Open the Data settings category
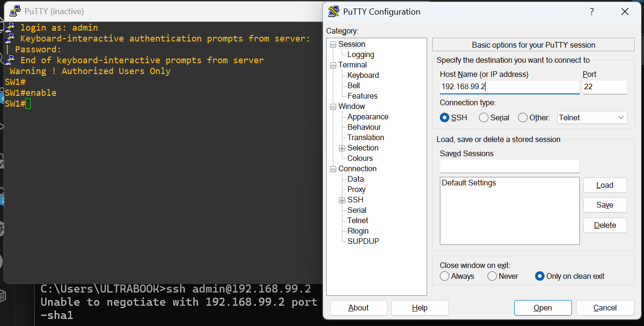Viewport: 644px width, 326px height. tap(355, 179)
